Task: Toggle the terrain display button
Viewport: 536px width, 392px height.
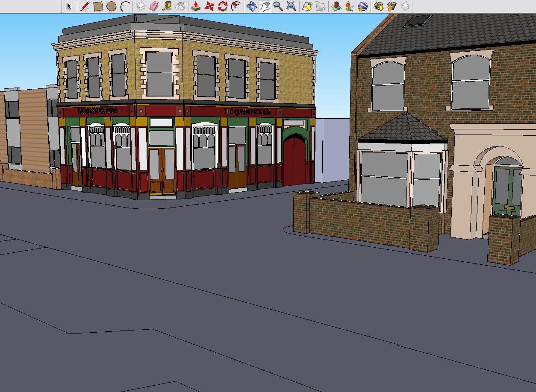Action: pyautogui.click(x=320, y=6)
